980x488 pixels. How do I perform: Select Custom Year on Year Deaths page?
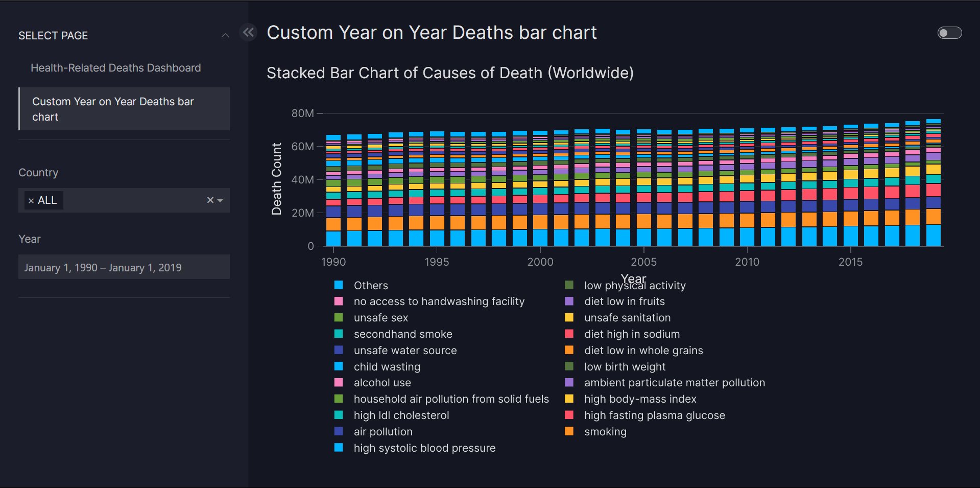click(113, 109)
